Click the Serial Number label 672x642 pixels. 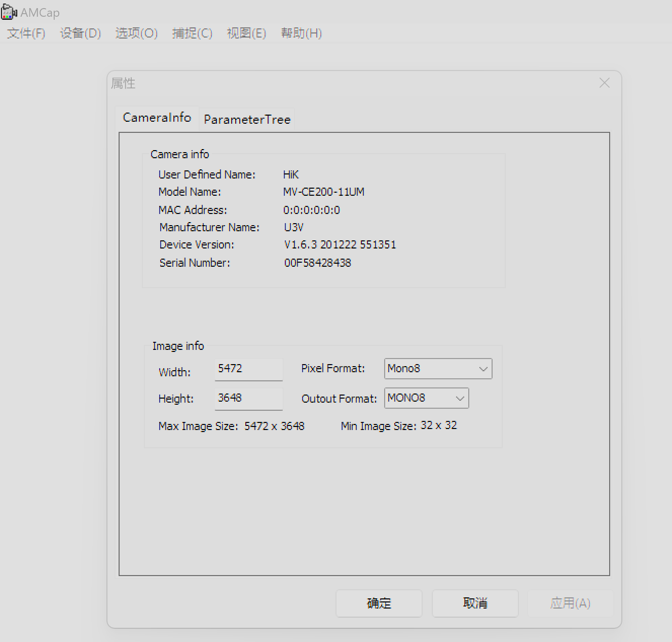(195, 263)
